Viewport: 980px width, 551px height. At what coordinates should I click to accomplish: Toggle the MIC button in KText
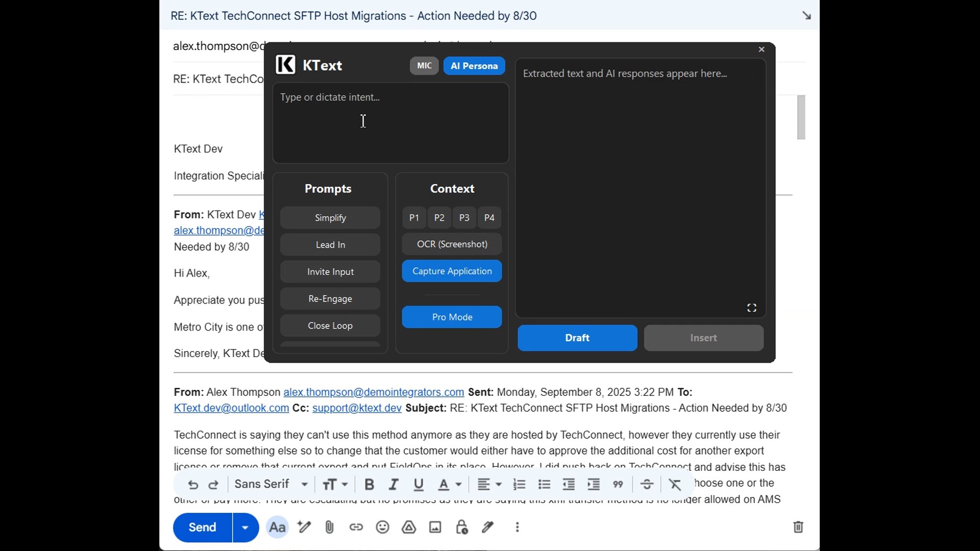point(424,66)
